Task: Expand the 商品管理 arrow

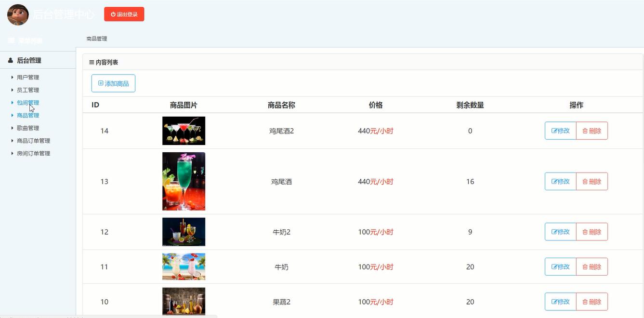Action: click(13, 115)
